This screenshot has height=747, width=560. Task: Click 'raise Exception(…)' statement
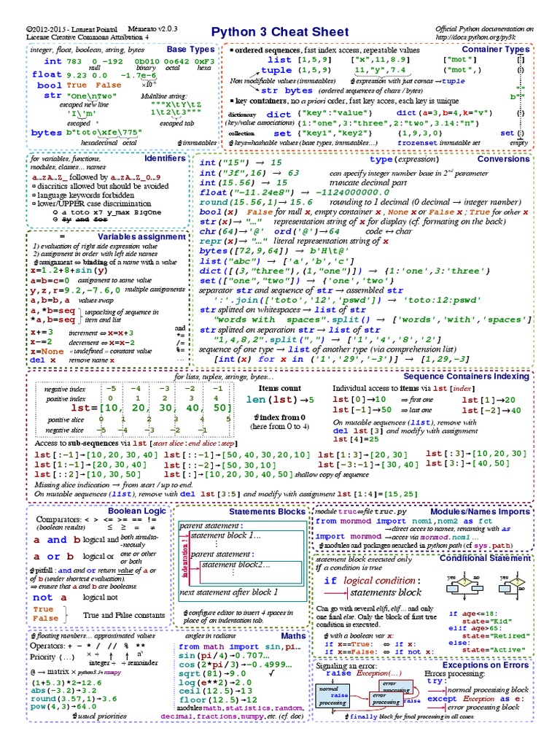tap(363, 673)
